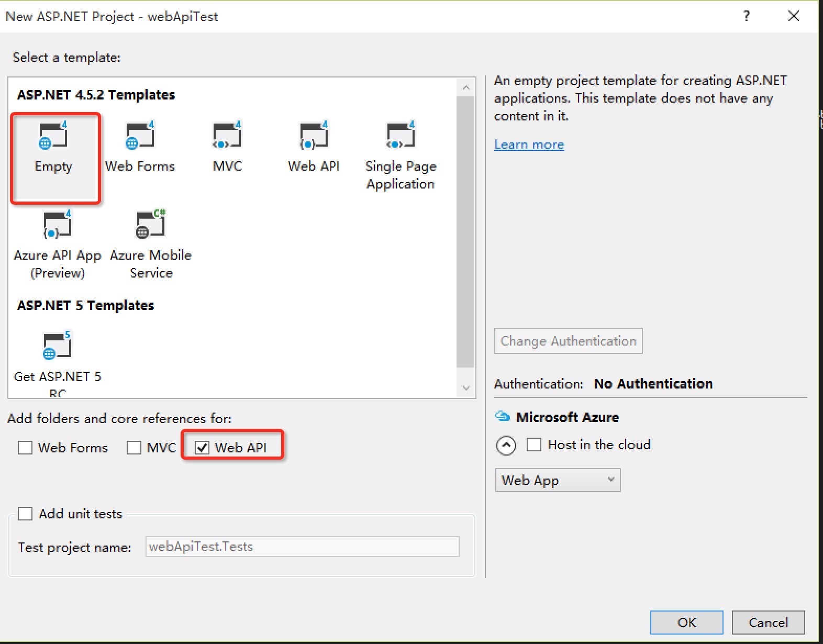Select the Web API template icon

point(314,135)
